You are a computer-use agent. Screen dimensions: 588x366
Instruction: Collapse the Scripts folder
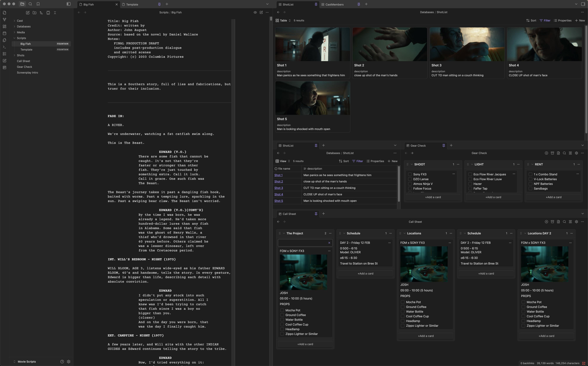(15, 38)
